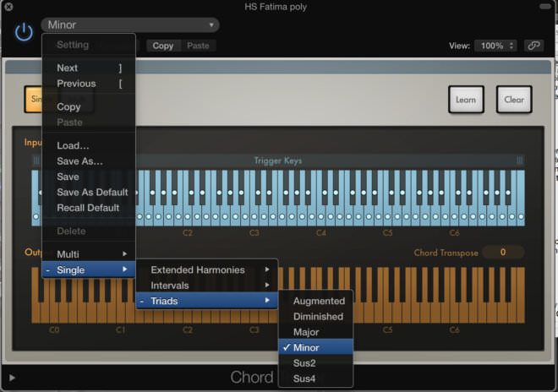Image resolution: width=558 pixels, height=392 pixels.
Task: Select the checked Minor triad preset
Action: point(315,347)
